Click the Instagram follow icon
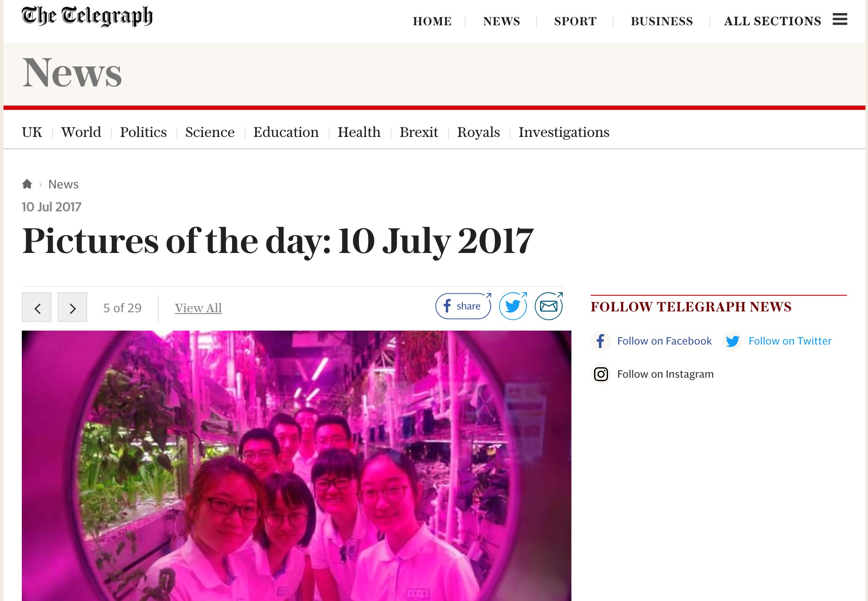868x601 pixels. [x=601, y=374]
